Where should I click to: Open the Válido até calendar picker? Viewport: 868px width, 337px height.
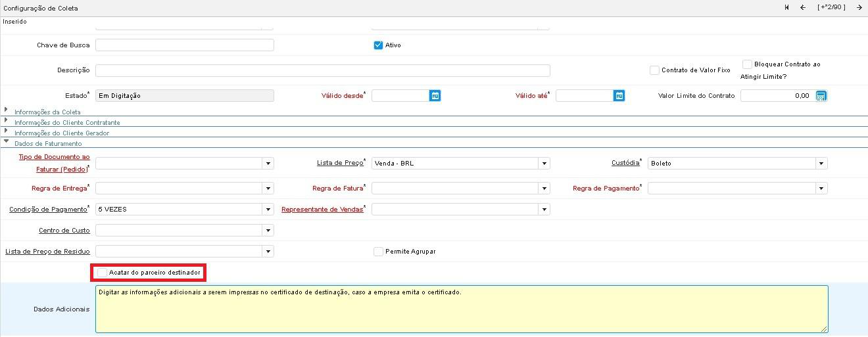point(619,96)
